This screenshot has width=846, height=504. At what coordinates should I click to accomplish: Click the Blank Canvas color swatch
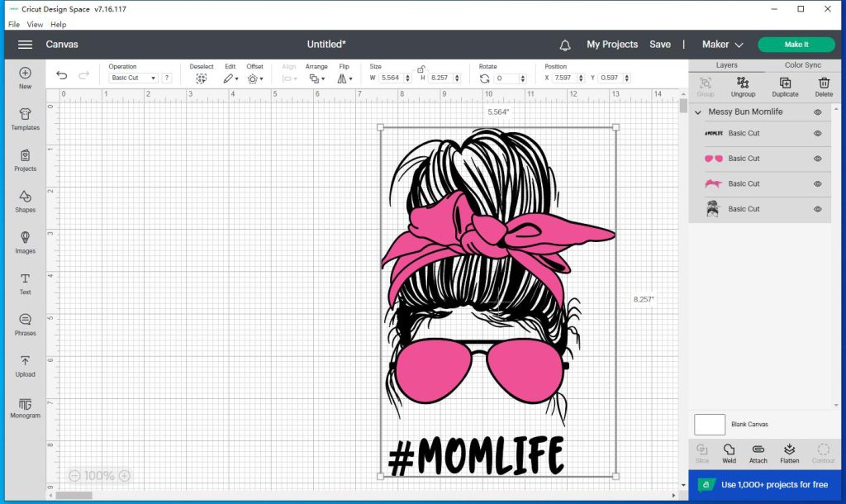(x=709, y=424)
